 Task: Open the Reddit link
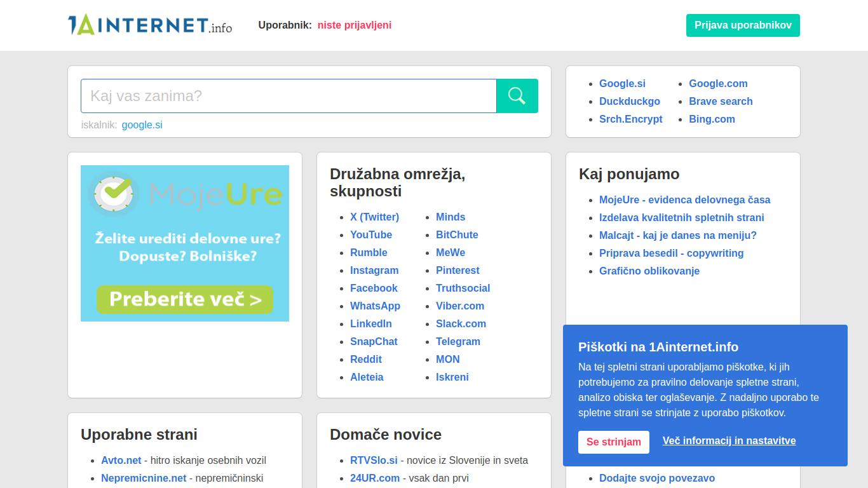tap(366, 360)
